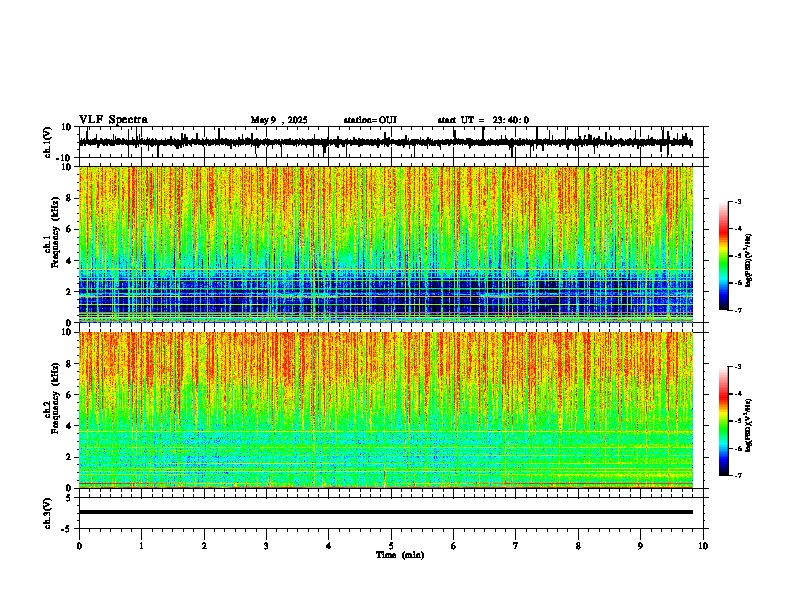Click the 1 tick on Time axis
792x612 pixels.
(x=141, y=546)
